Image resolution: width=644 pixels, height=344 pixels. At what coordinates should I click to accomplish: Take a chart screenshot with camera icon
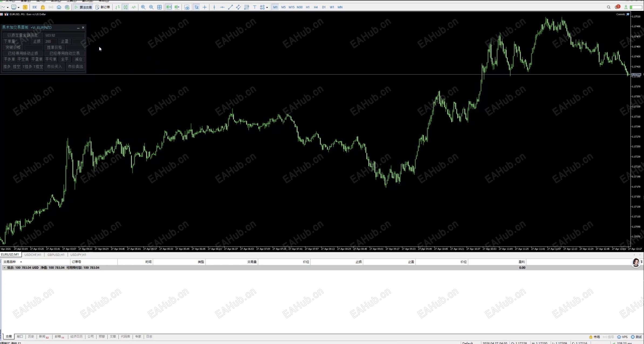[187, 7]
